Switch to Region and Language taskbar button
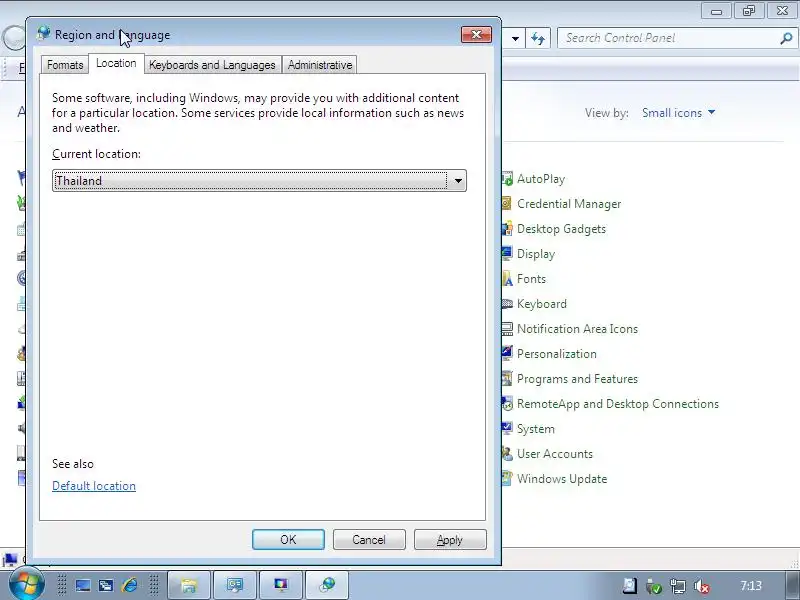Image resolution: width=800 pixels, height=600 pixels. (x=327, y=585)
